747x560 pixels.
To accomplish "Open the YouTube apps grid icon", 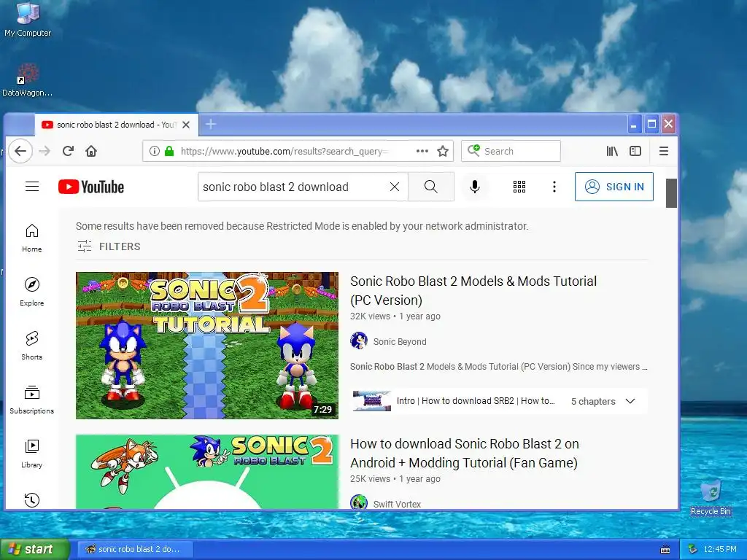I will (519, 187).
